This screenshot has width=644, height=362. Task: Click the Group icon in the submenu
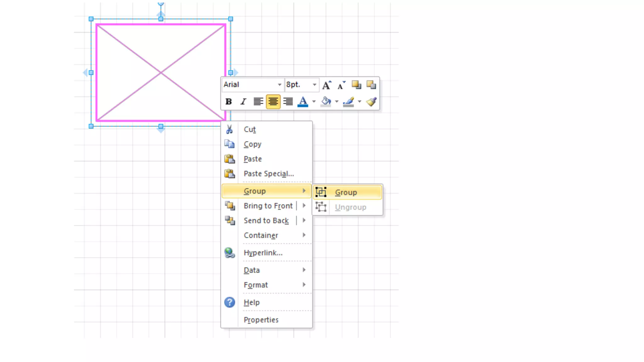321,192
